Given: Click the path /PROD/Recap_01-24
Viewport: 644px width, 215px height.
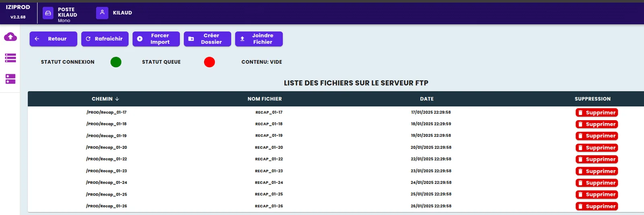Looking at the screenshot, I should (x=107, y=183).
